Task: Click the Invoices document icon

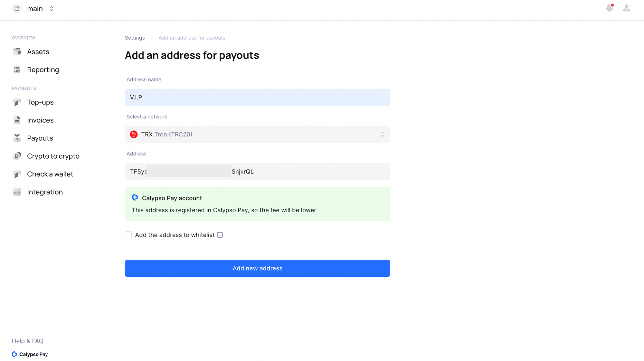Action: tap(17, 120)
